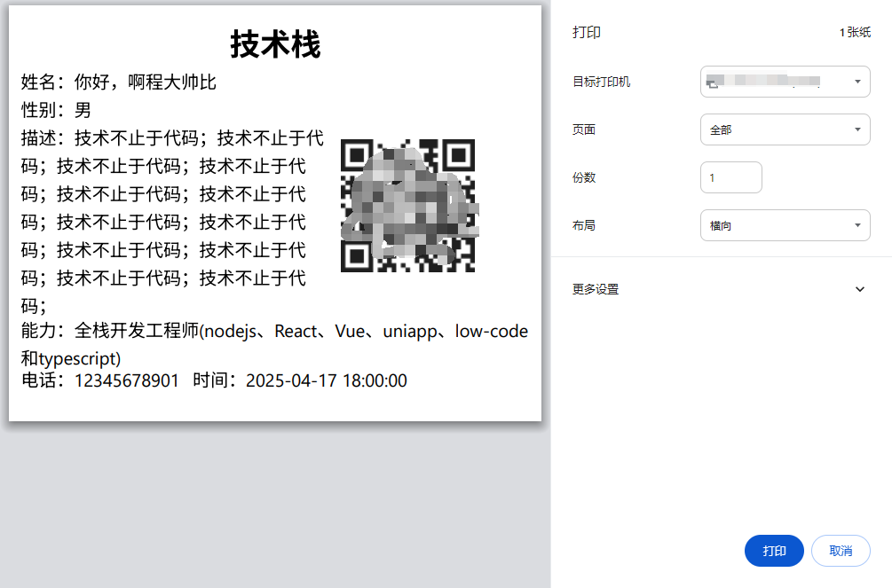Click the 目标打印机 label
Viewport: 892px width, 588px height.
click(x=601, y=82)
